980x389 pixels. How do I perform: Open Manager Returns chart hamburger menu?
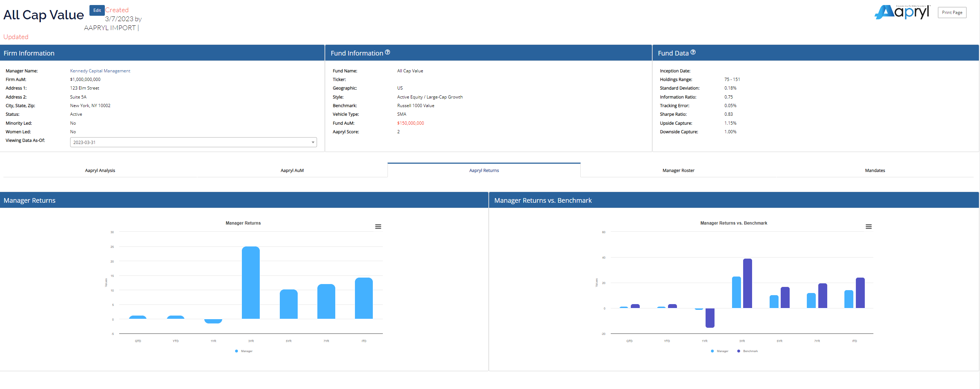coord(378,227)
